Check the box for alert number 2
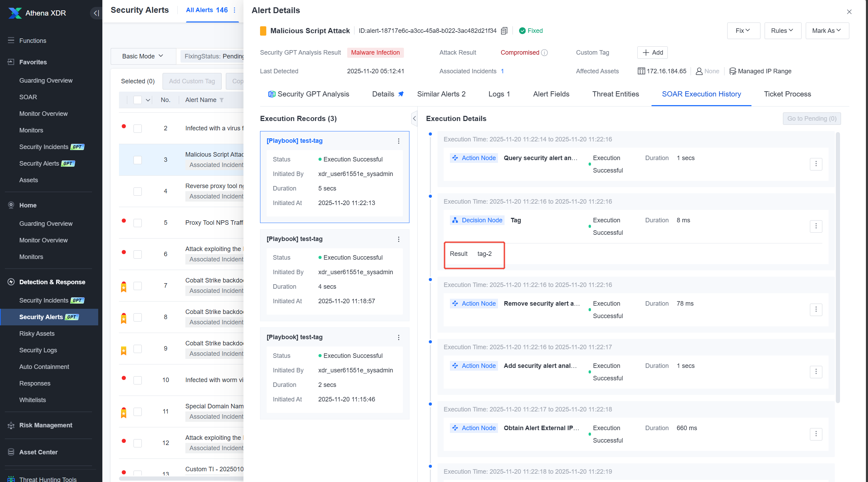 point(138,128)
